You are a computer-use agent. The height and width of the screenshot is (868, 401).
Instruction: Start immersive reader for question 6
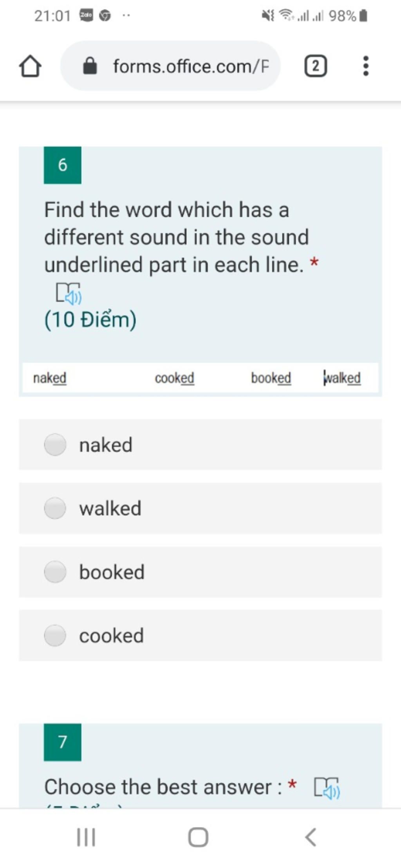[69, 293]
